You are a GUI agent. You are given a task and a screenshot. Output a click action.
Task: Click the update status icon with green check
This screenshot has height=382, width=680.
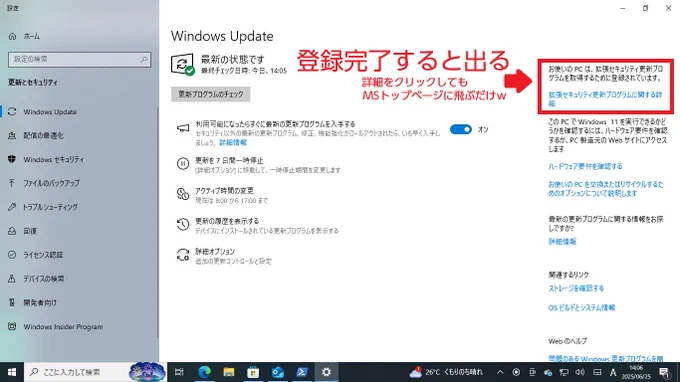(x=183, y=64)
